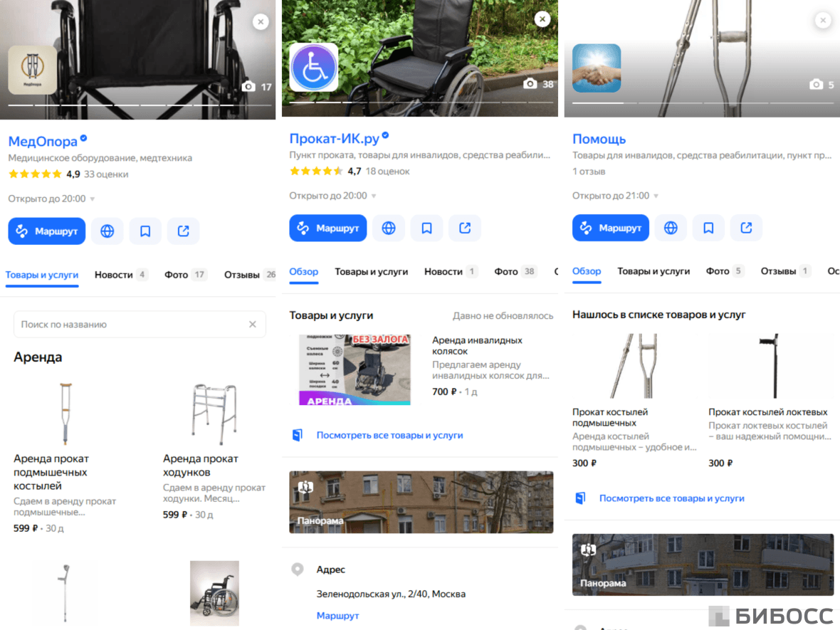Select Помощь 'Обзор' tab
Viewport: 840px width, 630px height.
587,271
